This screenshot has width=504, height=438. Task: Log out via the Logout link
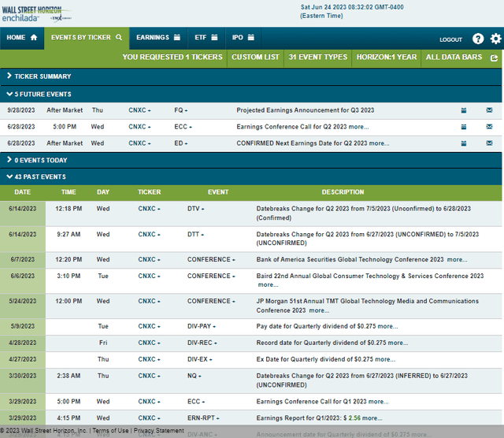point(450,39)
